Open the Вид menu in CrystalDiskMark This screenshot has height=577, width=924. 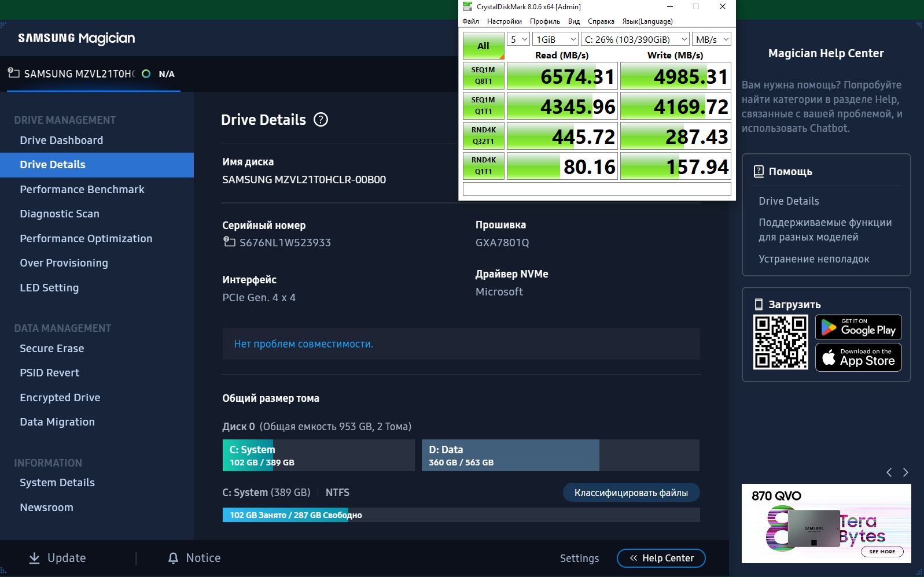(x=574, y=21)
